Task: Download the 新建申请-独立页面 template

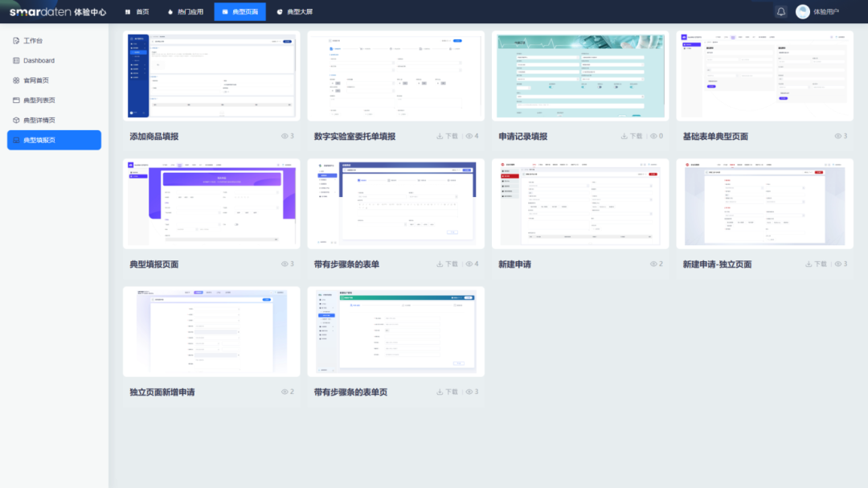Action: (x=816, y=265)
